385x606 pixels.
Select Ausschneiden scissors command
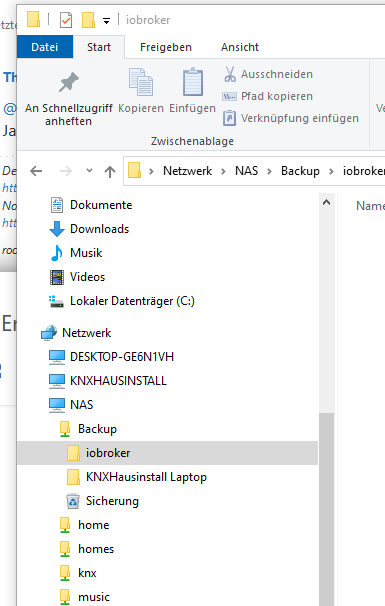230,74
